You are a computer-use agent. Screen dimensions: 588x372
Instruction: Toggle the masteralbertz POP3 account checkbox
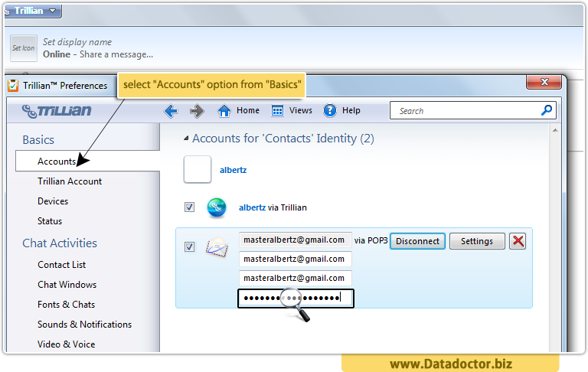[x=189, y=246]
